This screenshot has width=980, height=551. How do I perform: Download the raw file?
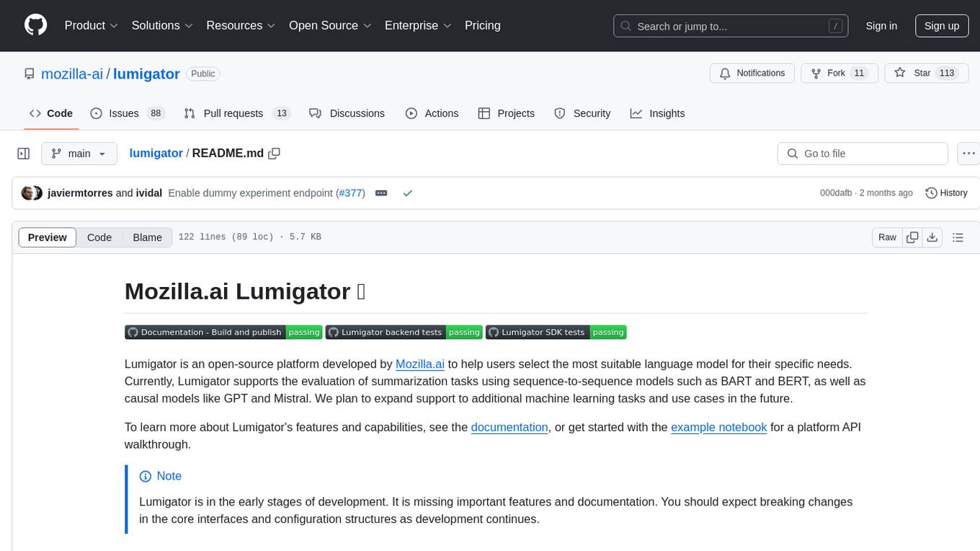[932, 237]
